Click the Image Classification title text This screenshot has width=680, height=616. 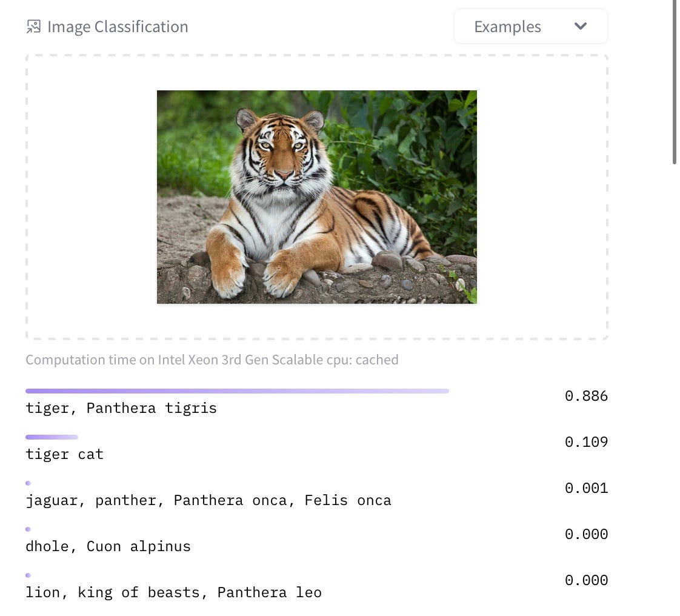(x=119, y=26)
